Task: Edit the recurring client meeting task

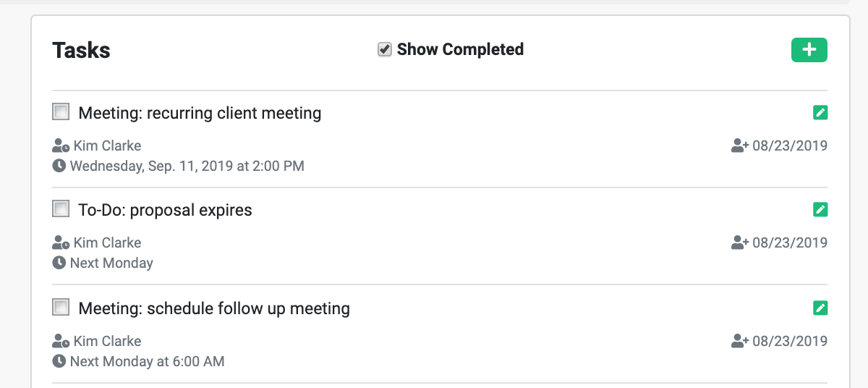Action: pos(820,112)
